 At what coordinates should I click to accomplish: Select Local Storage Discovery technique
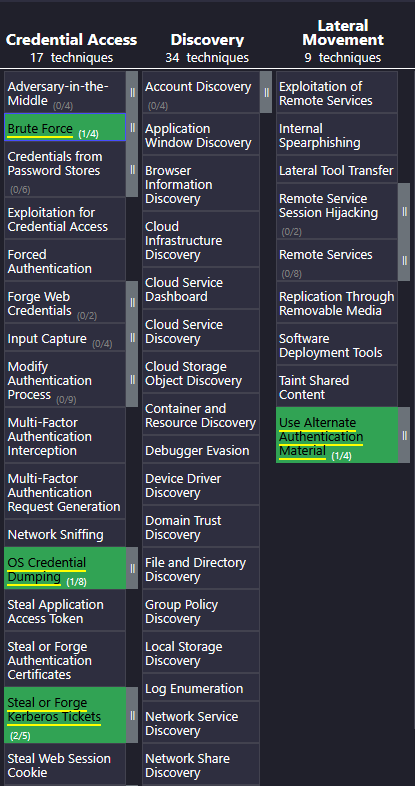tap(201, 653)
